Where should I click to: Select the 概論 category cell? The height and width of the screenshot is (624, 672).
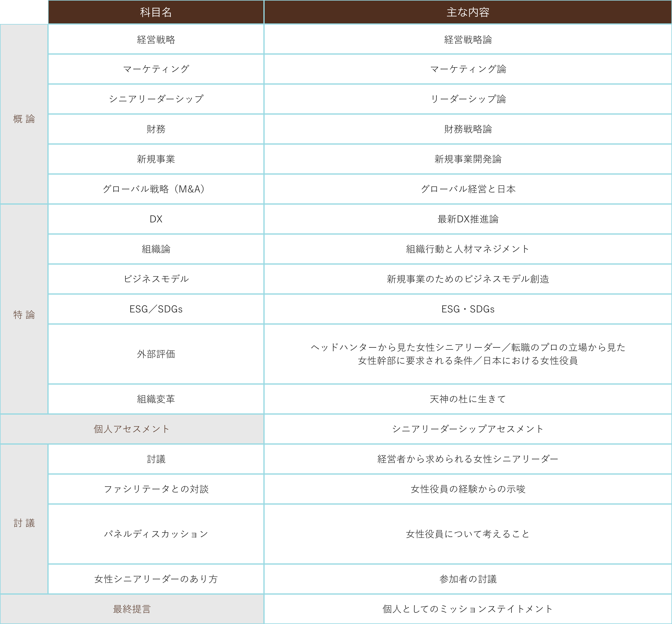pyautogui.click(x=24, y=119)
